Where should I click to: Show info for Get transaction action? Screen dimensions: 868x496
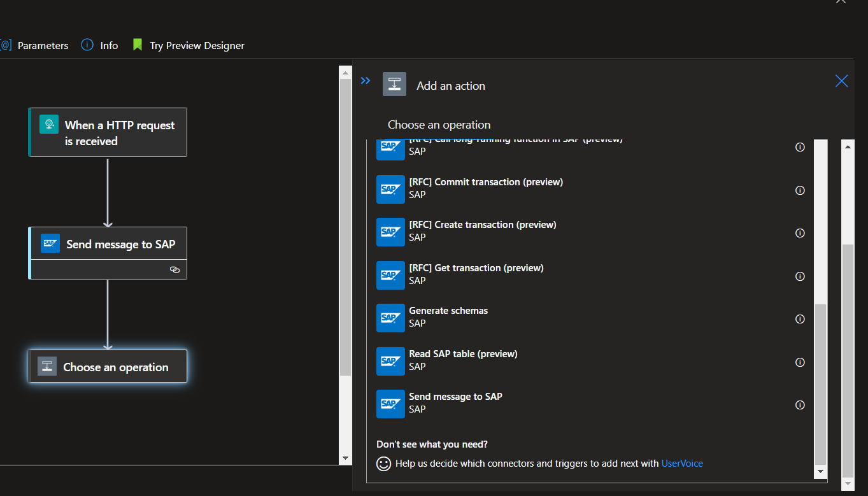tap(800, 276)
